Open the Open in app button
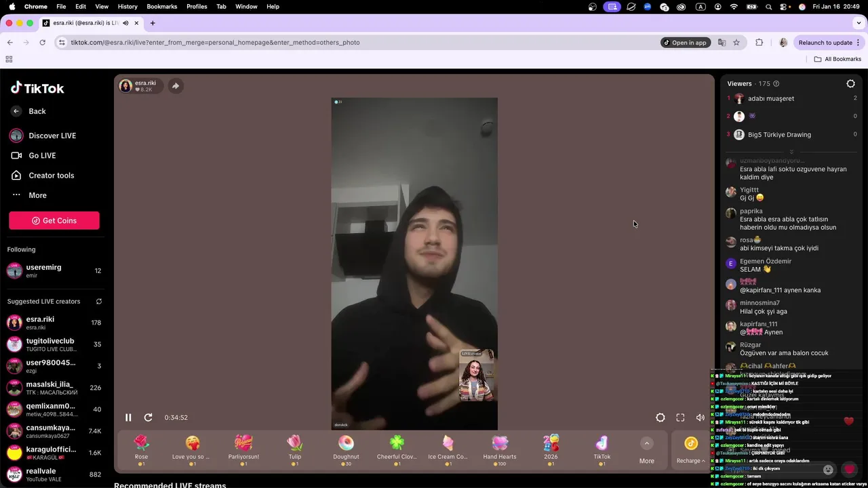868x488 pixels. click(686, 43)
